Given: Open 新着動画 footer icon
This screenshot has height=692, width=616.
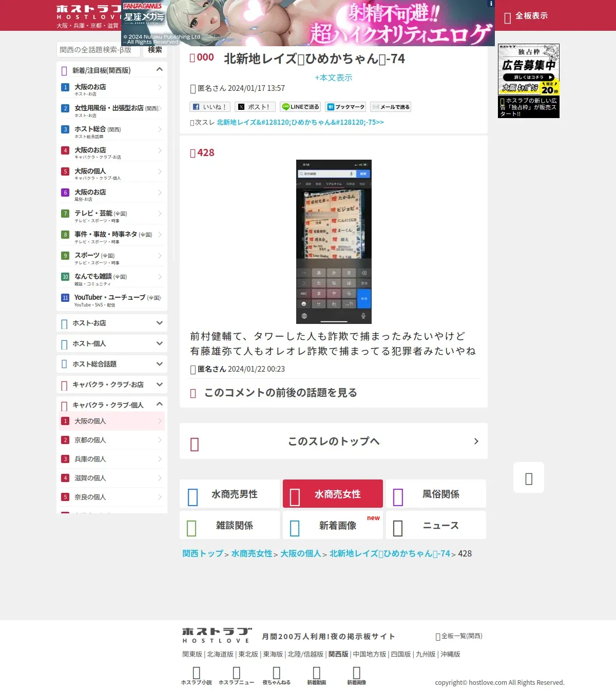Looking at the screenshot, I should [316, 676].
